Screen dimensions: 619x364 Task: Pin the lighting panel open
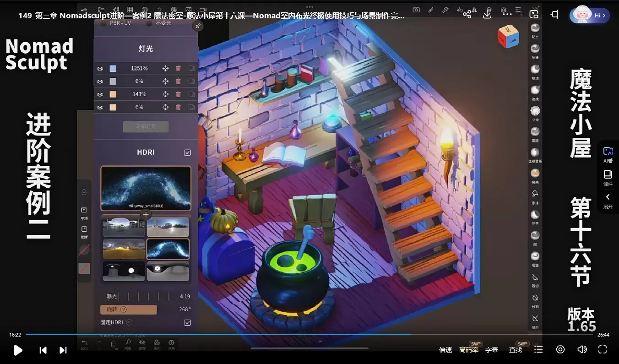pyautogui.click(x=197, y=26)
